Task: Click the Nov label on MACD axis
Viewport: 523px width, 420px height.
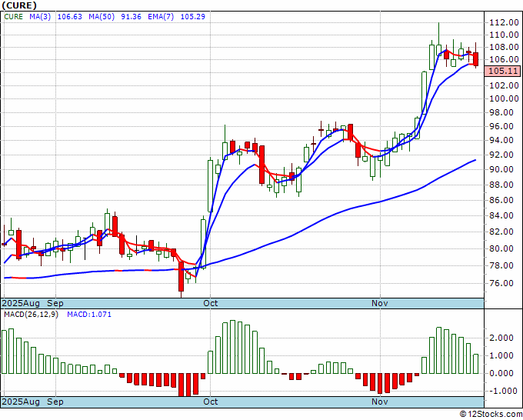Action: point(380,402)
